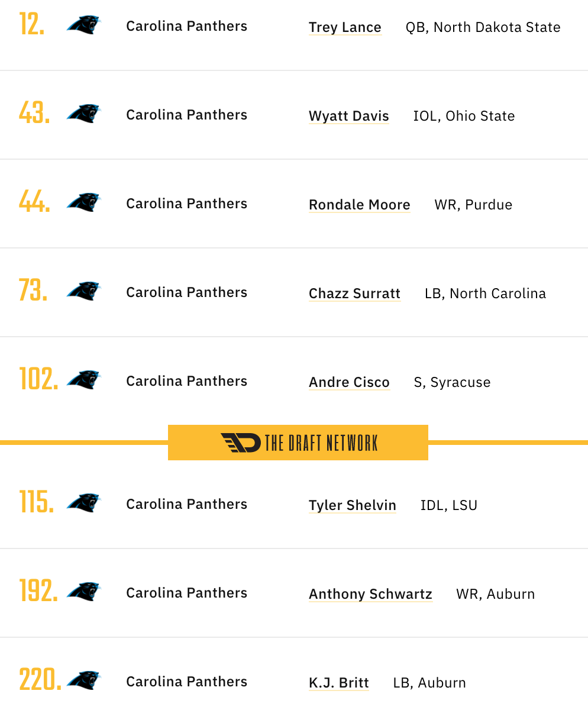Viewport: 588px width, 710px height.
Task: Open Trey Lance player profile link
Action: pos(345,27)
